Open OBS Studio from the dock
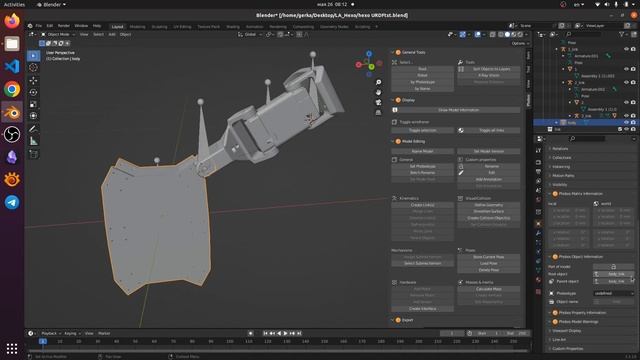The image size is (640, 360). click(12, 134)
